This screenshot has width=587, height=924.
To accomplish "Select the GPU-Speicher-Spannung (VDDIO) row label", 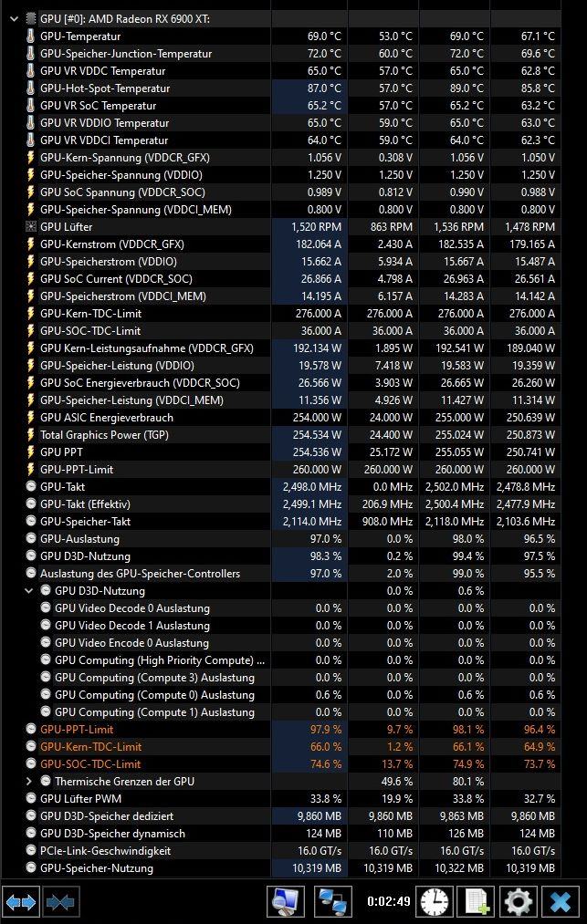I will [121, 175].
